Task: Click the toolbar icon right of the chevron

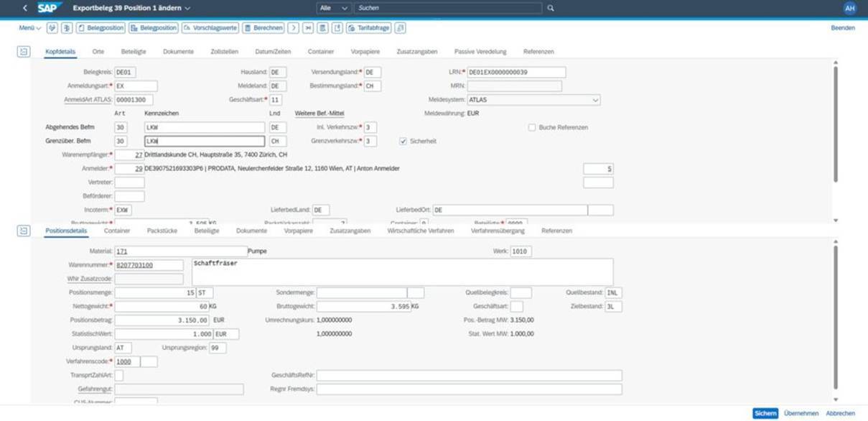Action: click(x=308, y=28)
